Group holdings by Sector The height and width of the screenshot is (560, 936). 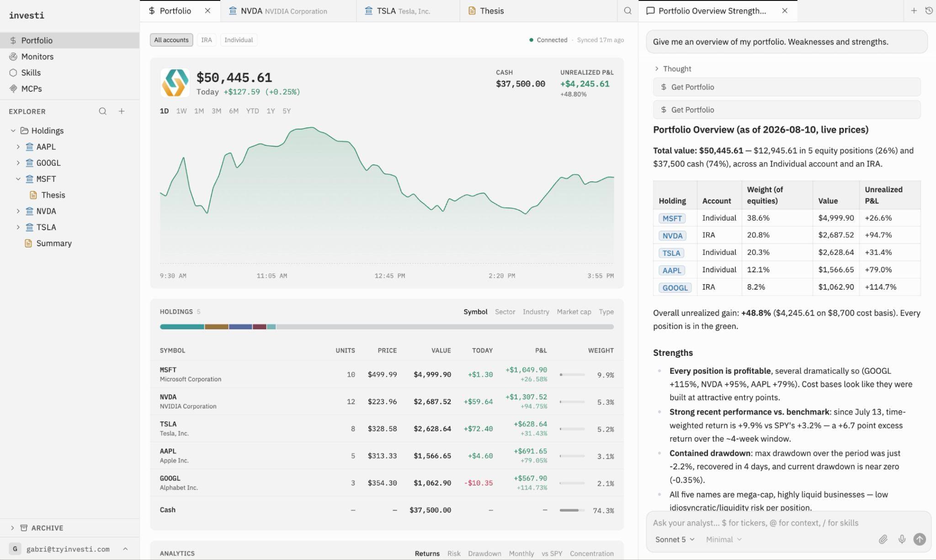[x=505, y=312]
